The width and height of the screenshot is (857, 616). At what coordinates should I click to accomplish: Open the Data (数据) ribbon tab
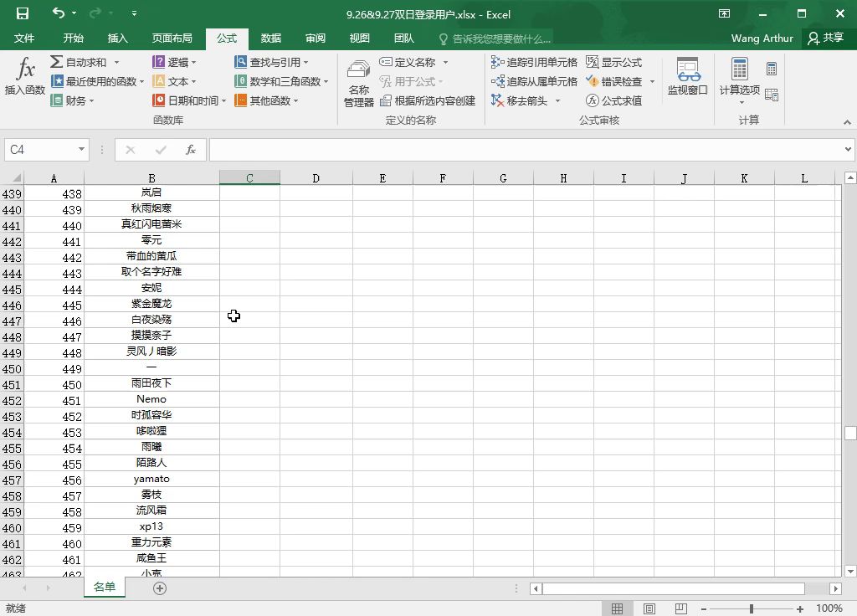point(270,38)
